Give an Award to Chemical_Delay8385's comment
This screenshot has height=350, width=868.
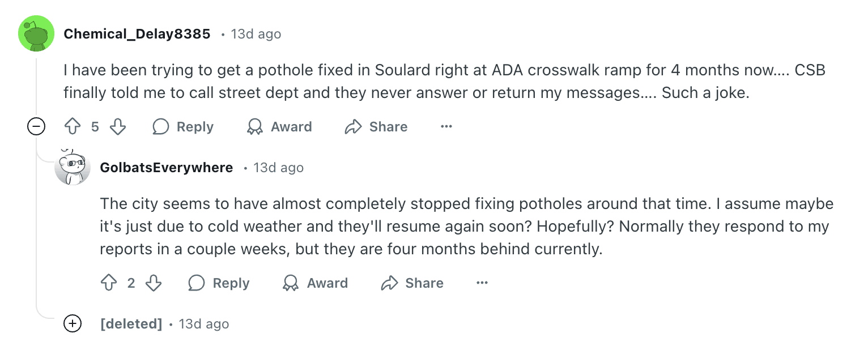point(279,127)
